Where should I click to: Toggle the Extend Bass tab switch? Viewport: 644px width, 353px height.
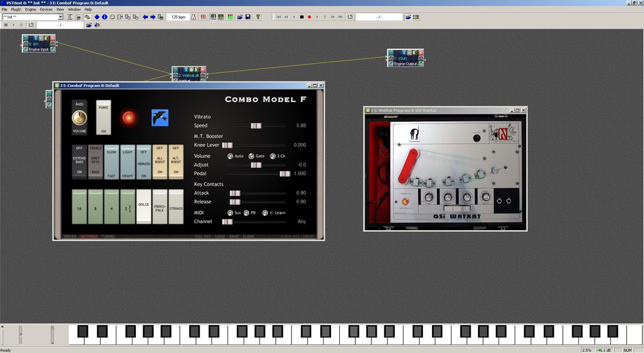coord(79,162)
